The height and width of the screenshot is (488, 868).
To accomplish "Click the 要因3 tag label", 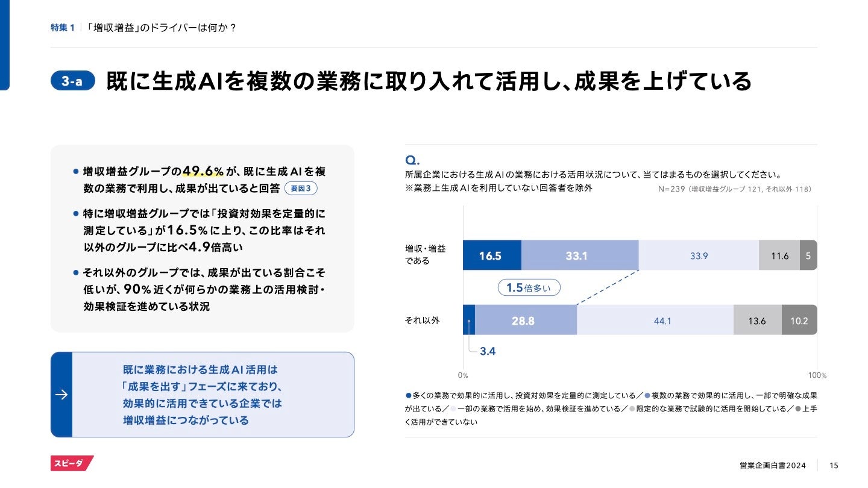I will click(x=301, y=189).
